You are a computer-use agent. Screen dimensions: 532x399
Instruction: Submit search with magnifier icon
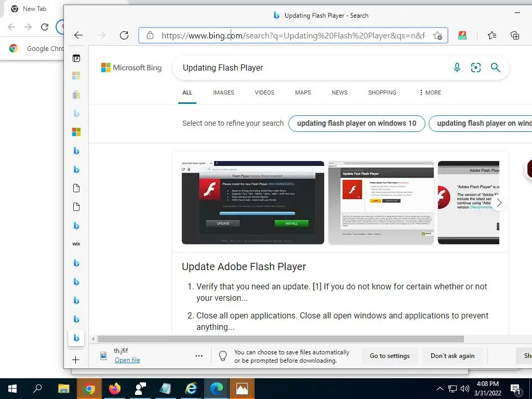click(x=495, y=68)
